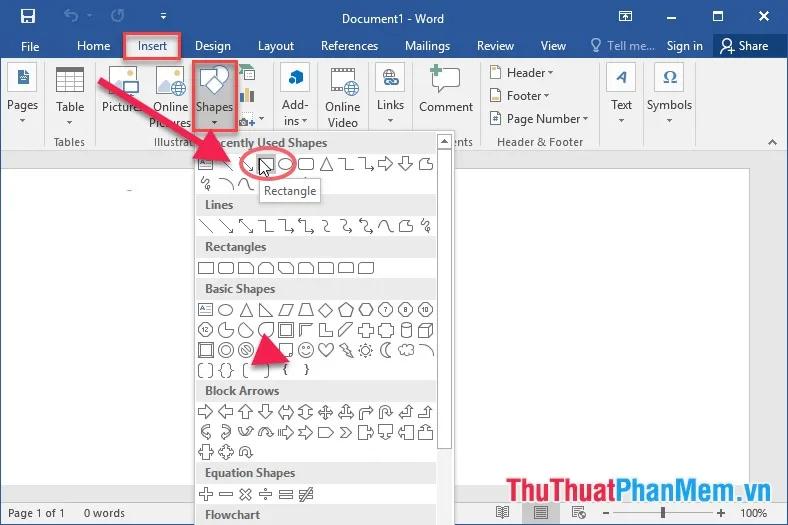Pick the Oval in Recently Used Shapes
The height and width of the screenshot is (525, 788).
click(285, 164)
